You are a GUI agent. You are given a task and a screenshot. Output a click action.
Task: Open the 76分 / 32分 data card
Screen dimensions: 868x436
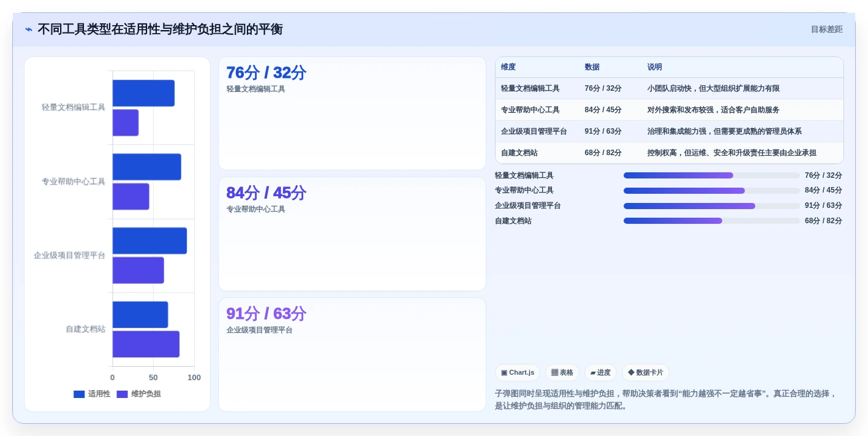click(352, 113)
